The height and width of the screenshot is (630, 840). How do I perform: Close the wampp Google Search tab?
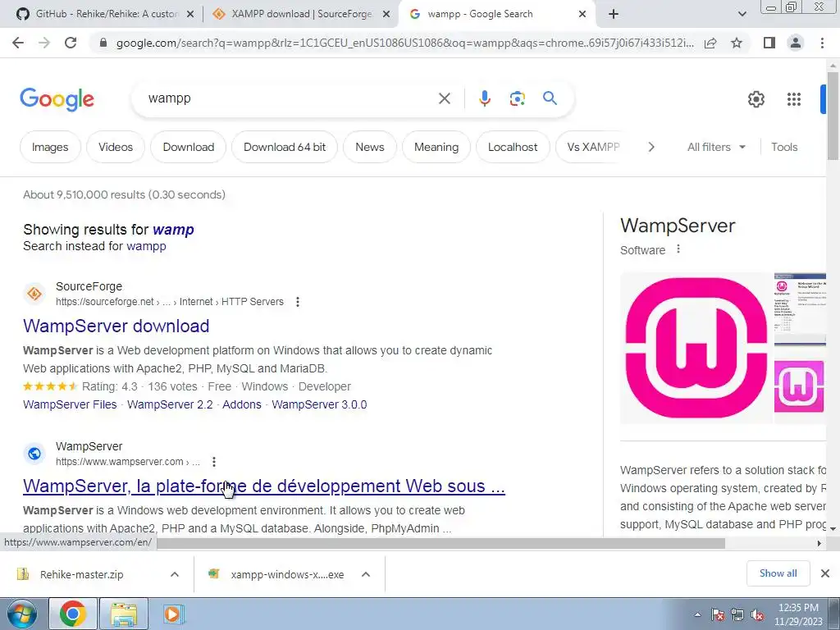point(582,15)
